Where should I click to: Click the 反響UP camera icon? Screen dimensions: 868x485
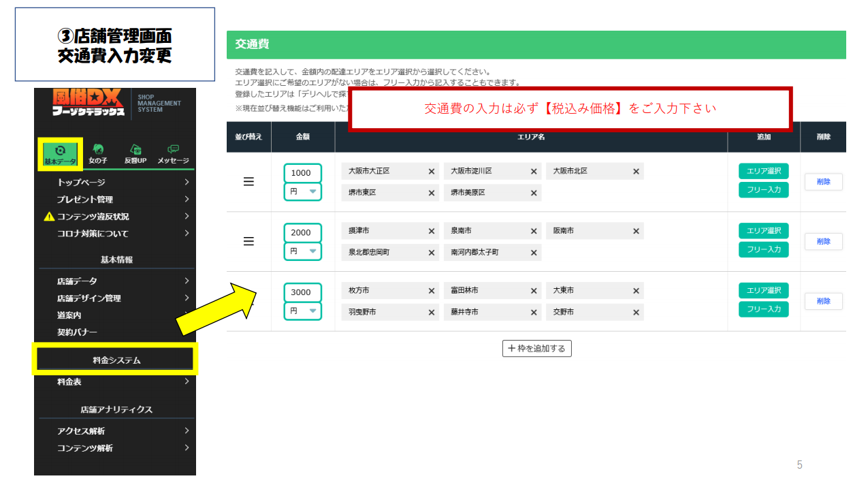pyautogui.click(x=135, y=149)
